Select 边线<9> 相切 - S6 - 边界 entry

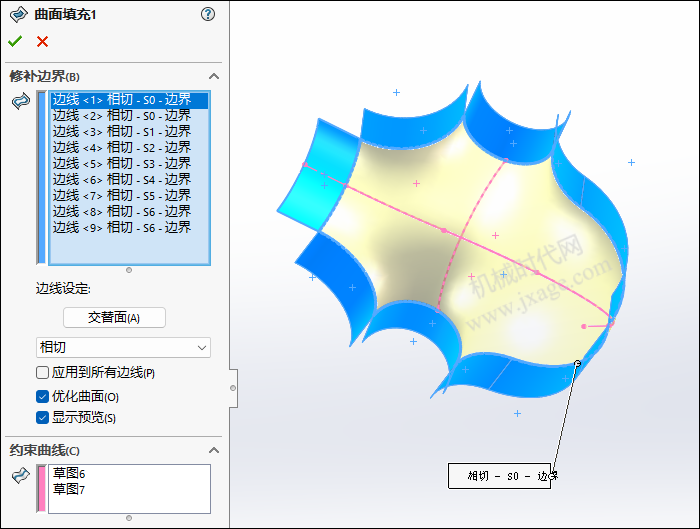[x=129, y=228]
